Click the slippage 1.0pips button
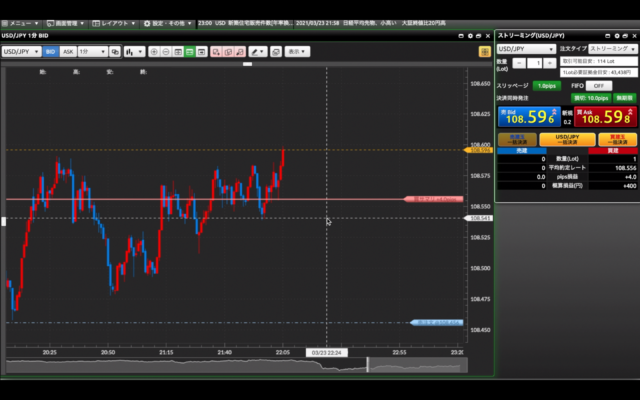Viewport: 640px width, 400px height. click(x=547, y=86)
